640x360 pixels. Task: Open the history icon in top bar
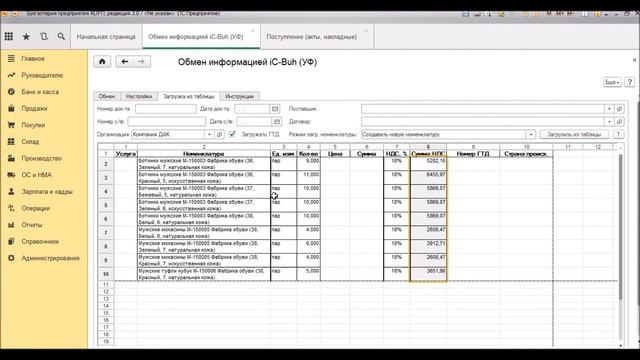44,36
